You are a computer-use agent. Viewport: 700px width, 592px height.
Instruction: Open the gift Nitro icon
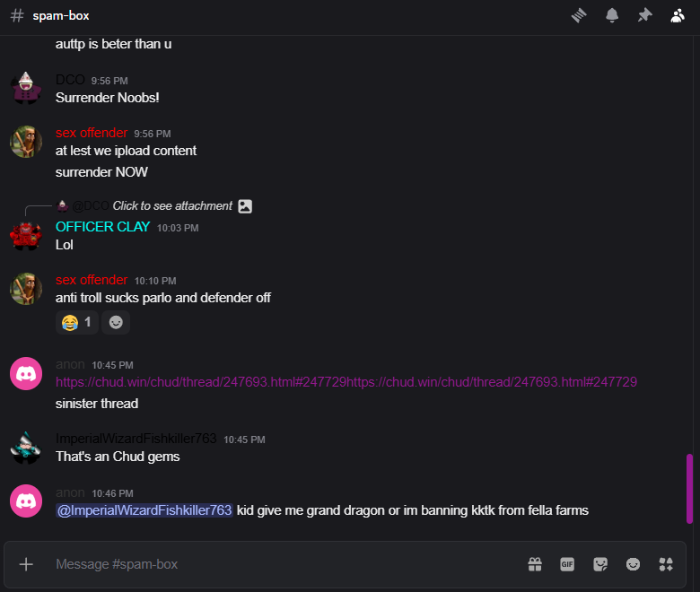[x=535, y=564]
